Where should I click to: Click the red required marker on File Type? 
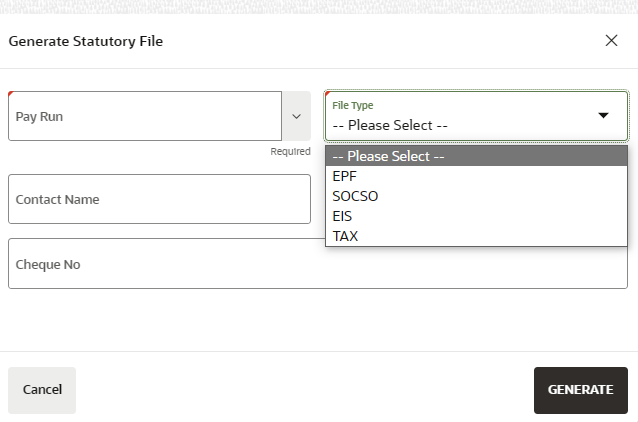[x=328, y=94]
